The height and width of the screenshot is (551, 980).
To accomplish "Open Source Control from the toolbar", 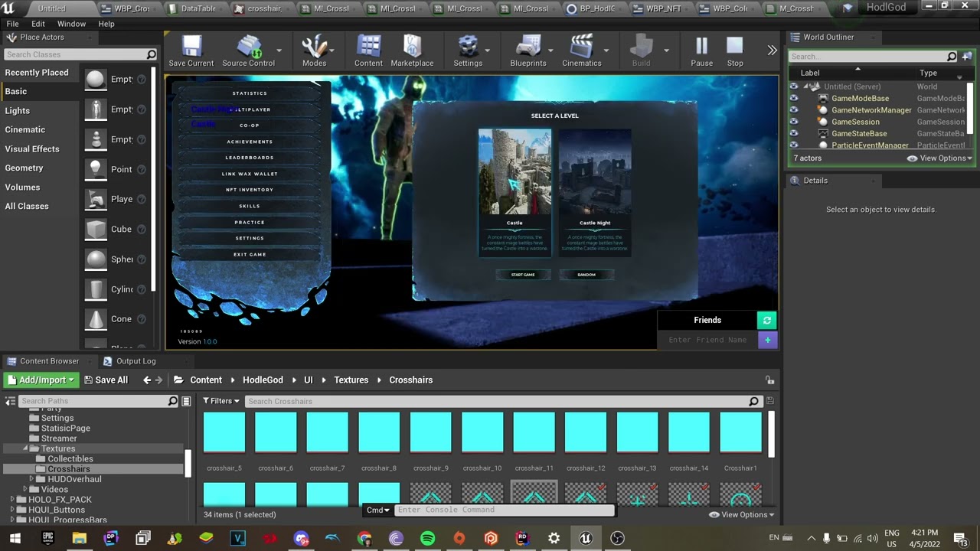I will (248, 51).
